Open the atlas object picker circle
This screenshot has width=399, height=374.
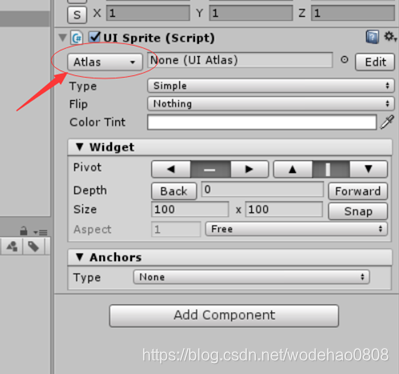344,60
